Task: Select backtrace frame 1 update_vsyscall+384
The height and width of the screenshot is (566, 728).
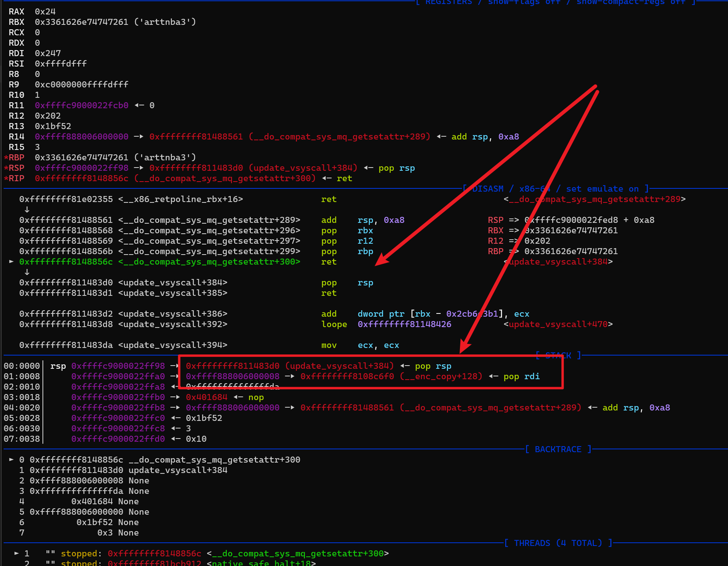Action: pos(123,470)
